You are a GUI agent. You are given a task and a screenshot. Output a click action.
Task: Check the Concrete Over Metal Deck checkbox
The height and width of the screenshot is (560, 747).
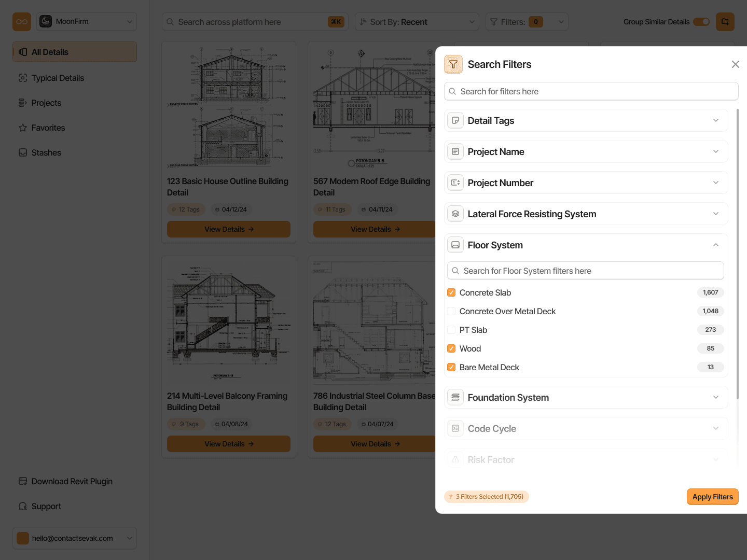(451, 311)
